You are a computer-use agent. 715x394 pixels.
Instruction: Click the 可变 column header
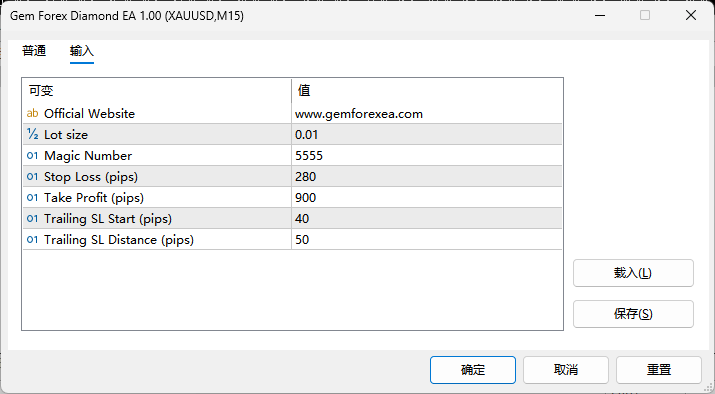(x=157, y=90)
